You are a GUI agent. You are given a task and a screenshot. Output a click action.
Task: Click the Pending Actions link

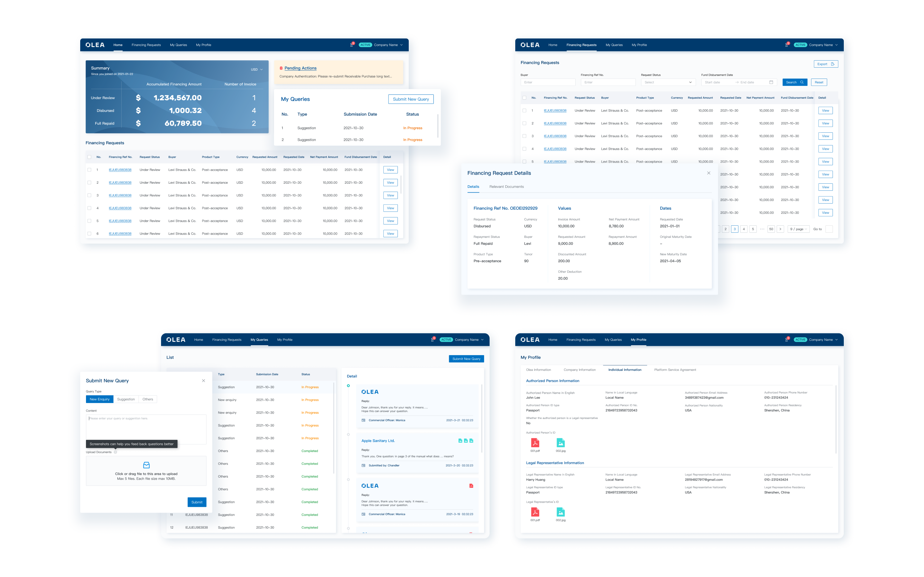click(300, 68)
